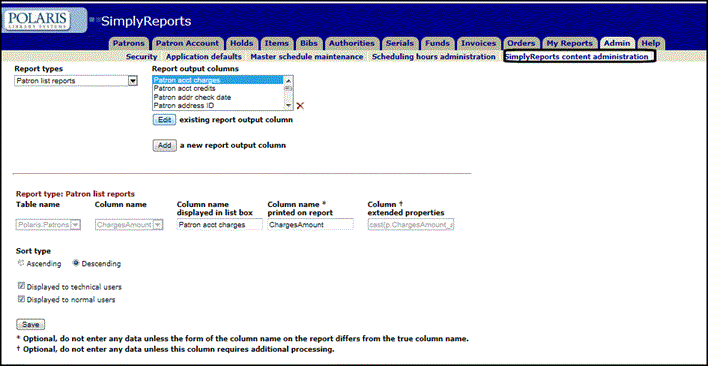Image resolution: width=708 pixels, height=366 pixels.
Task: Click the Save button
Action: point(30,324)
